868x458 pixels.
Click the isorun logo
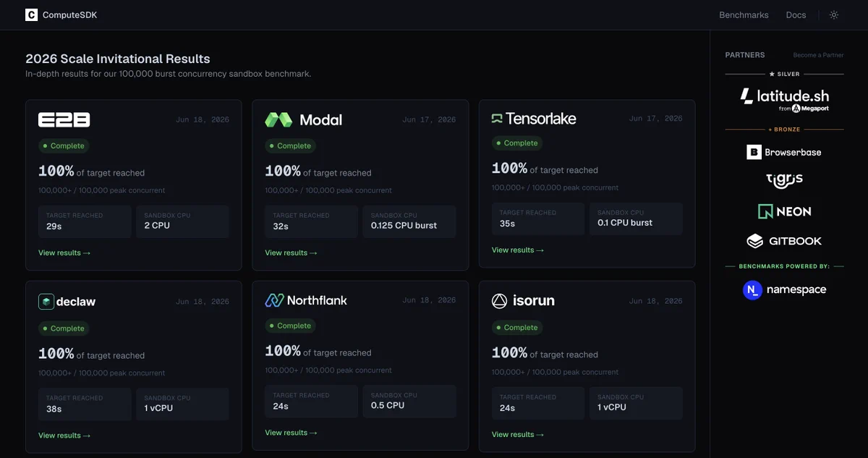[524, 300]
